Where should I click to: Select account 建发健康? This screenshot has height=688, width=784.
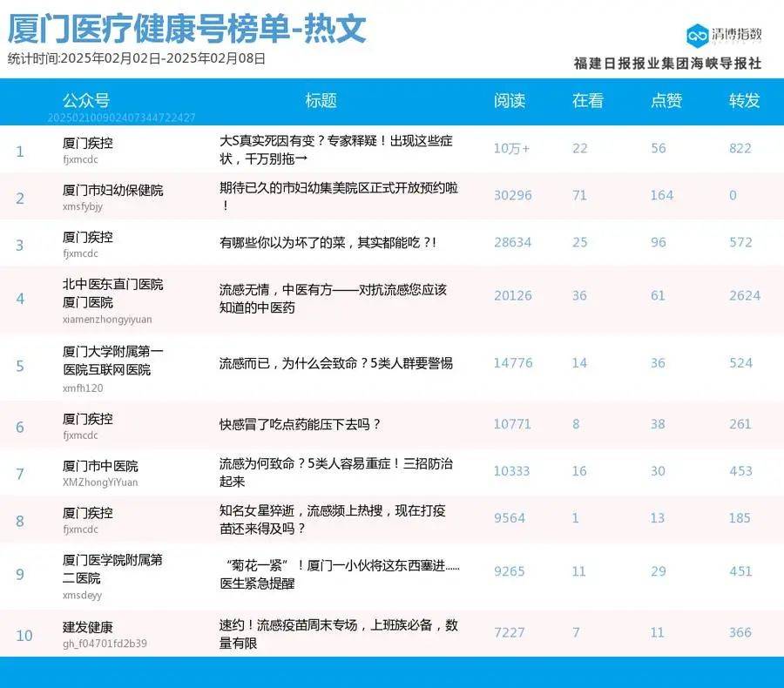click(x=87, y=627)
